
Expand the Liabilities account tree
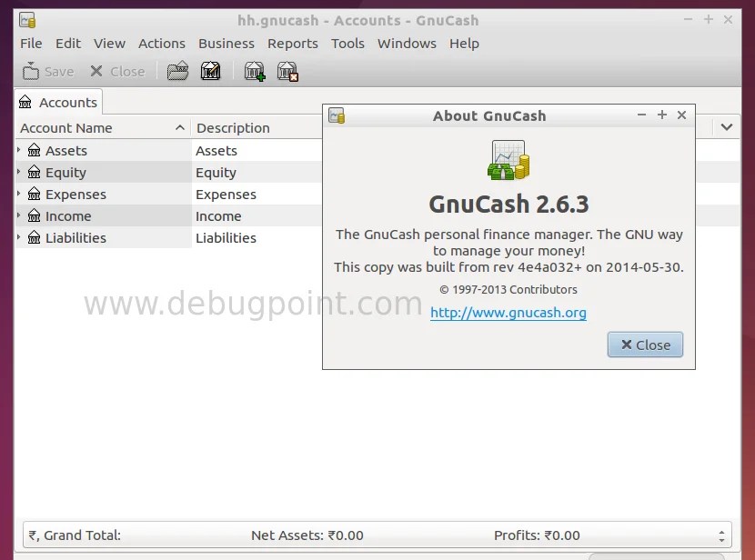point(19,236)
